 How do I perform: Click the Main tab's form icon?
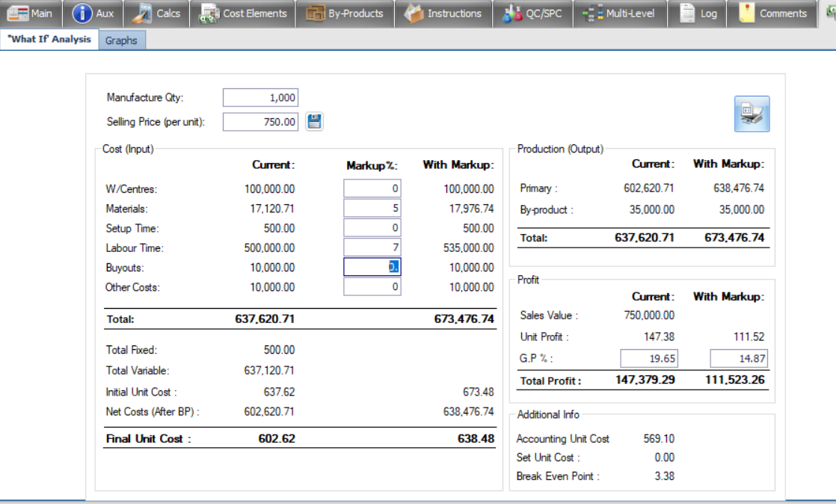pos(17,13)
